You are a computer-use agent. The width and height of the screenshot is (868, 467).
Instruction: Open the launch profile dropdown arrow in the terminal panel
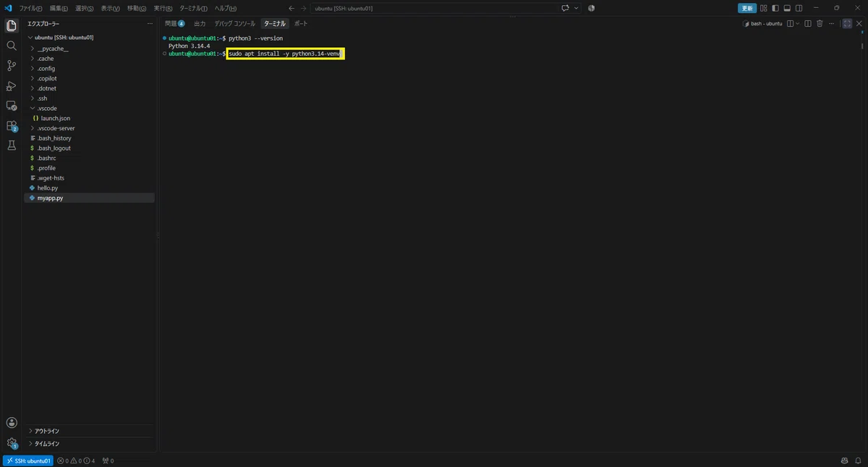tap(799, 24)
